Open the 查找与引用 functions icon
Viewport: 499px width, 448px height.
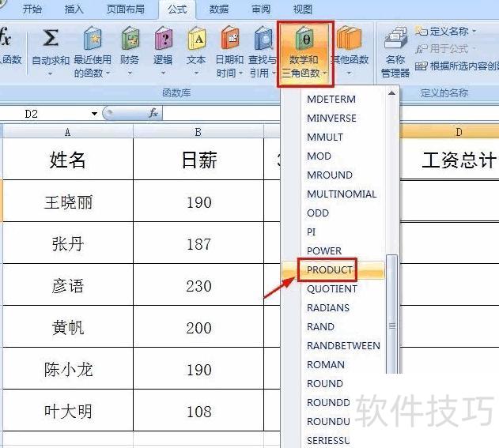coord(263,38)
